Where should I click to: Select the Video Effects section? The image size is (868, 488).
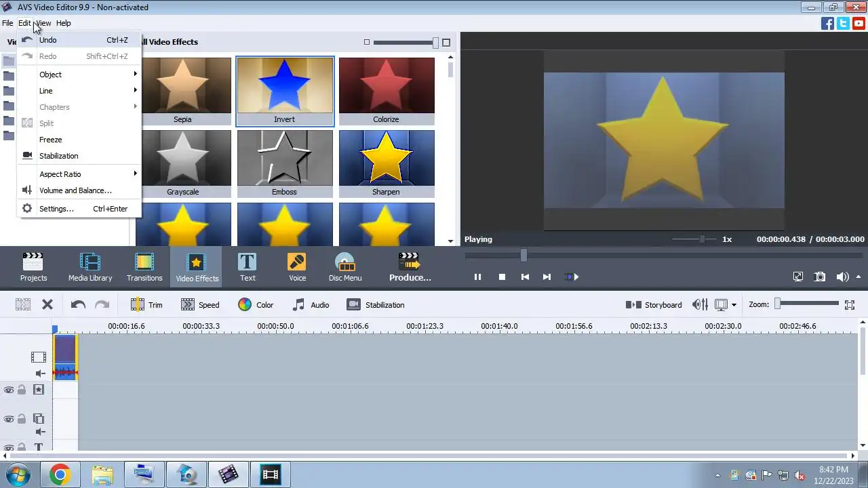[x=197, y=266]
